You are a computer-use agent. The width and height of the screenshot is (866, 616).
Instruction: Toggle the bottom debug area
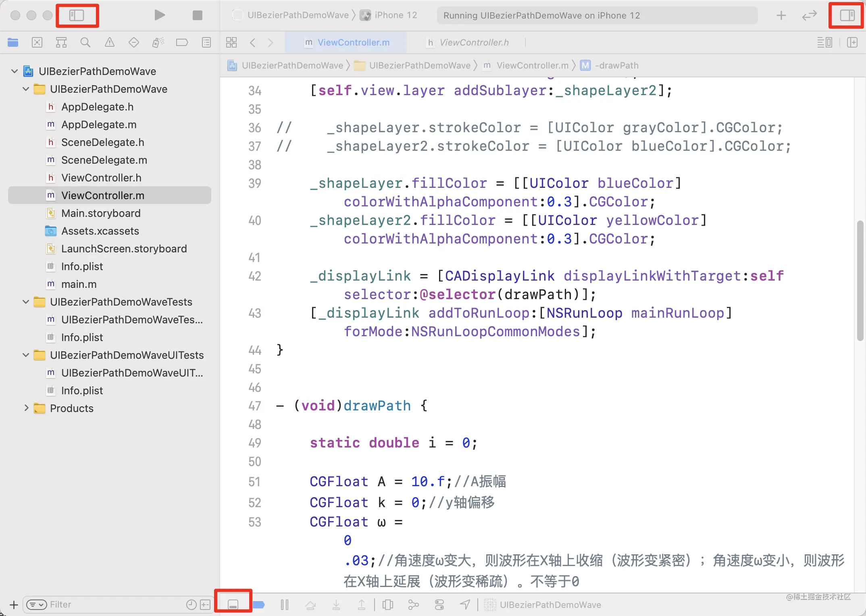[x=233, y=604]
